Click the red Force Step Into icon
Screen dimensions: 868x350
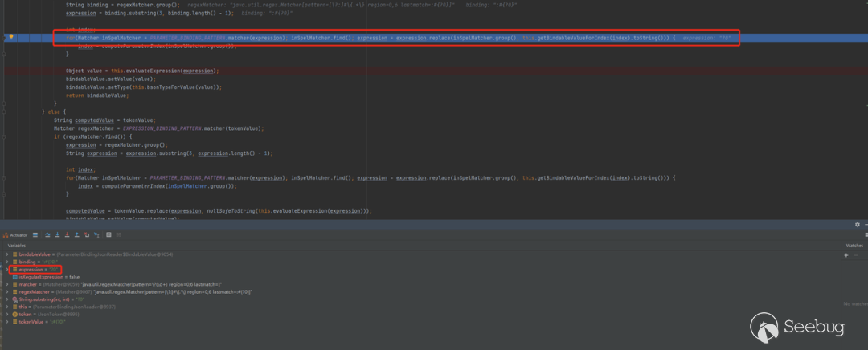point(67,235)
